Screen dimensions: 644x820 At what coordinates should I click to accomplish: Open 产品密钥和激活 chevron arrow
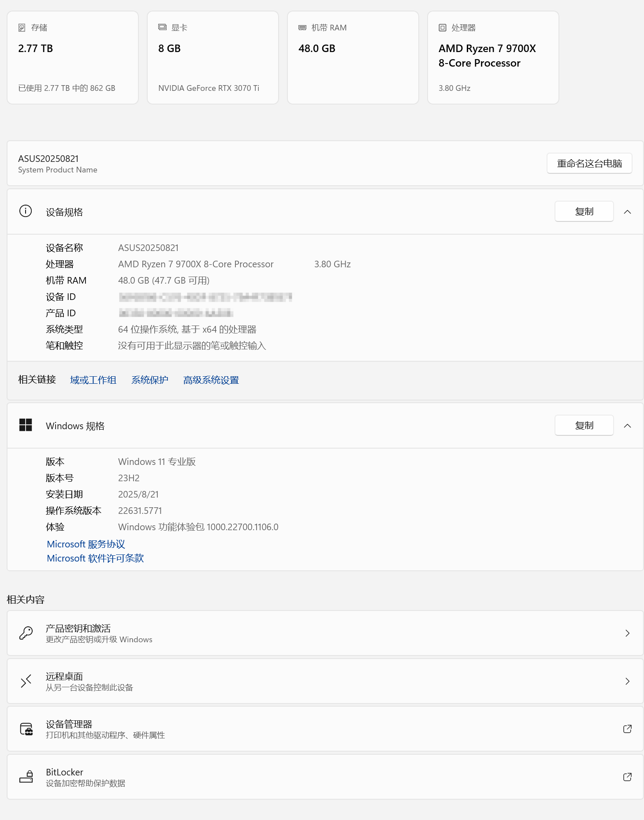pyautogui.click(x=627, y=633)
